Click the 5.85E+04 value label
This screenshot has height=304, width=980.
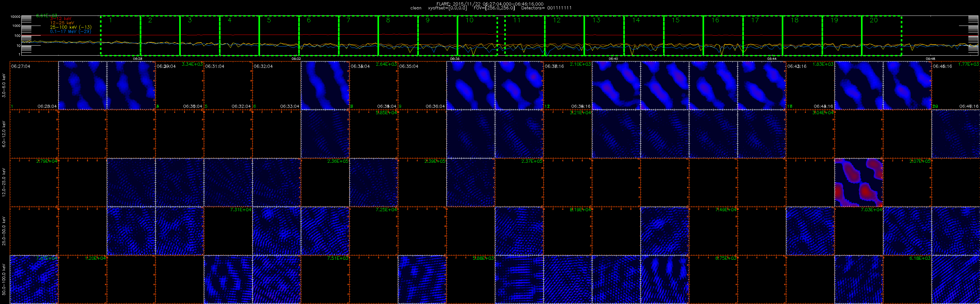point(386,113)
